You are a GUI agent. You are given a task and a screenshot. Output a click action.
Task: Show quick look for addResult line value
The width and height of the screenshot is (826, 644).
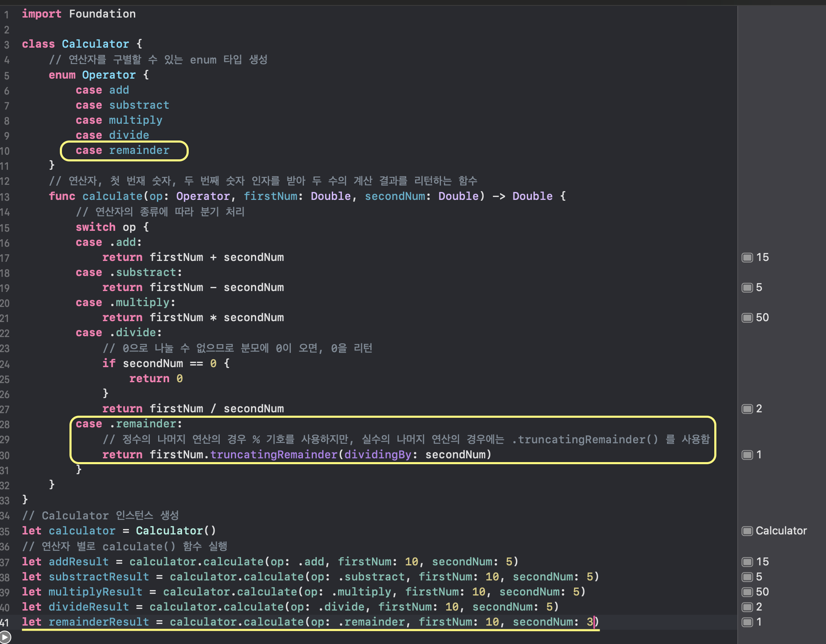point(747,562)
